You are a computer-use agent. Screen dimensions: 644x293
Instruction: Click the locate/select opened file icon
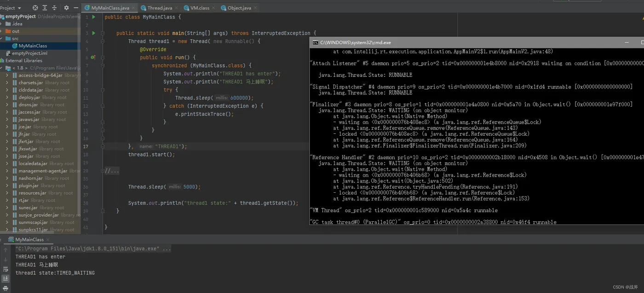pos(35,8)
